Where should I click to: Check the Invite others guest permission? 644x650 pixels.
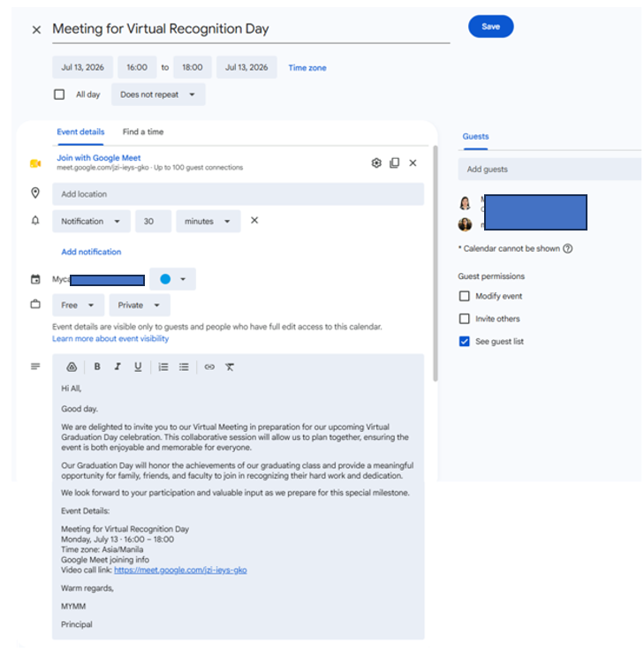click(465, 318)
